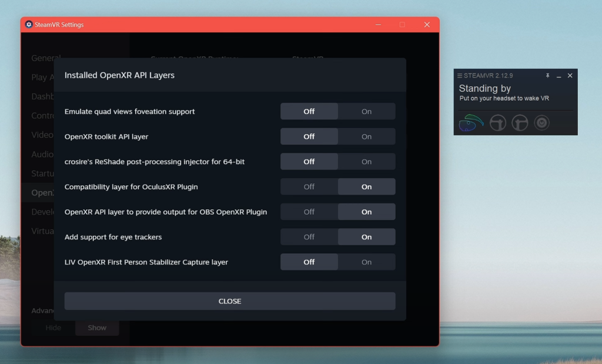Image resolution: width=602 pixels, height=364 pixels.
Task: Select On for OculusXR Plugin compatibility layer
Action: (366, 186)
